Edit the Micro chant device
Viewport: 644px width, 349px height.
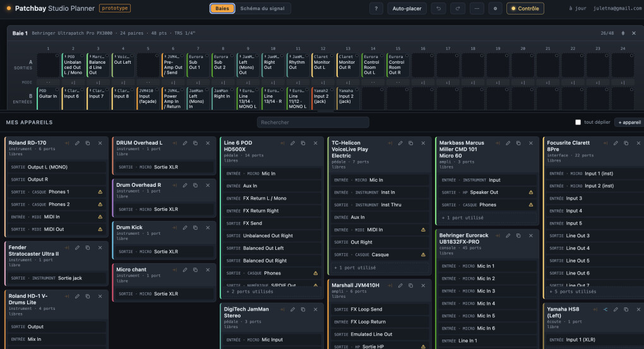click(x=185, y=270)
